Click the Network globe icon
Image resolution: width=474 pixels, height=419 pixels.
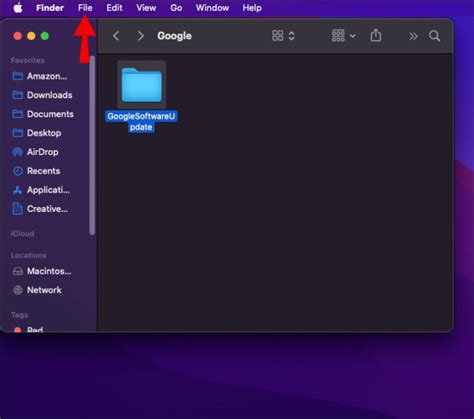pos(18,290)
